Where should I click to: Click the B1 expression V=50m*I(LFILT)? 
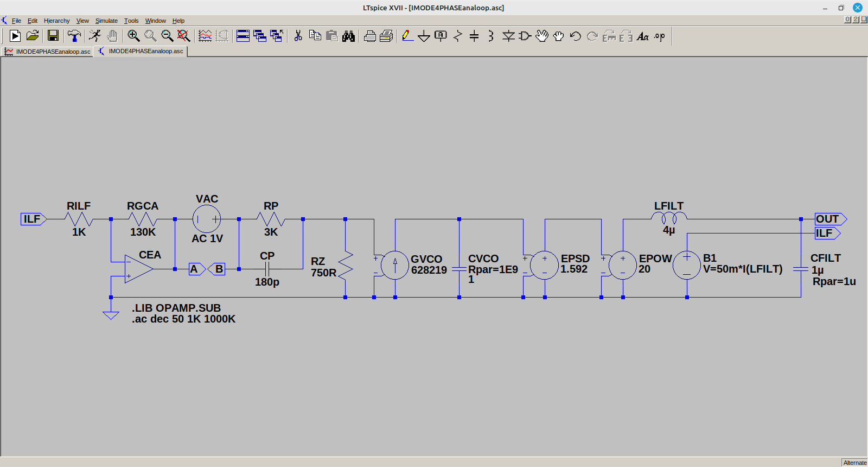[x=743, y=269]
